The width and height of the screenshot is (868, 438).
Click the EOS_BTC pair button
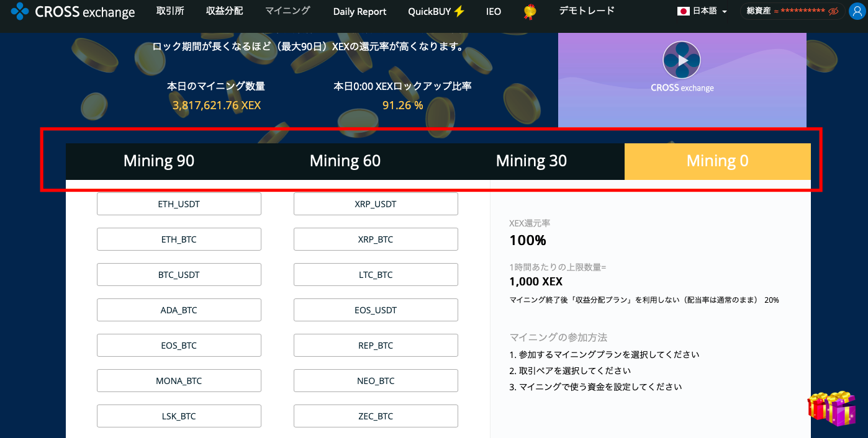click(x=179, y=345)
